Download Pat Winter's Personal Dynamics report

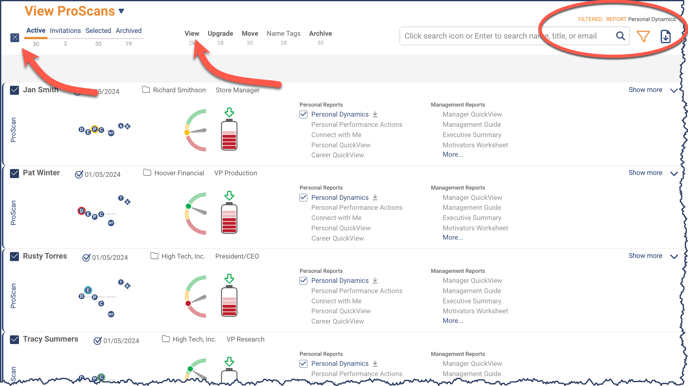click(375, 197)
